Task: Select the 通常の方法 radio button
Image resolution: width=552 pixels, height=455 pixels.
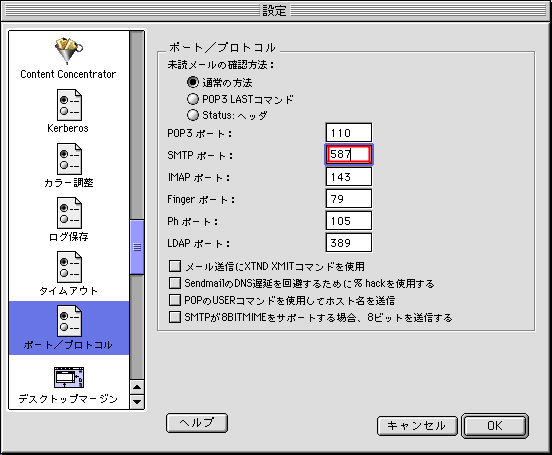Action: pyautogui.click(x=193, y=82)
